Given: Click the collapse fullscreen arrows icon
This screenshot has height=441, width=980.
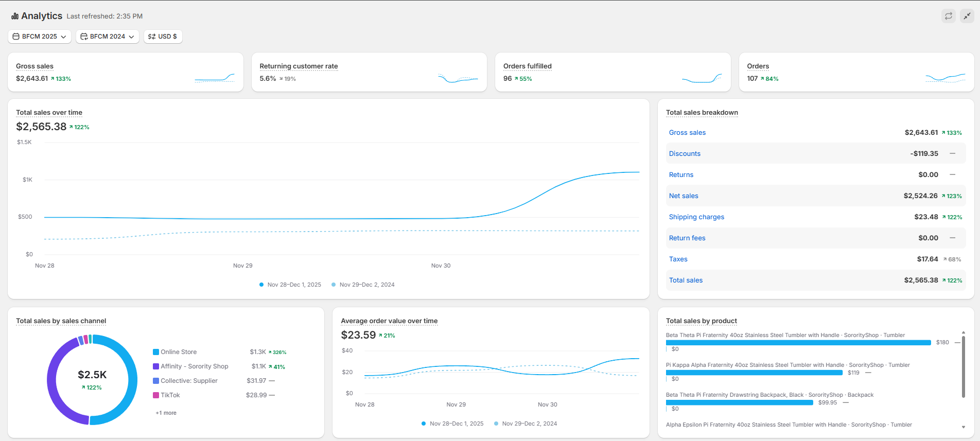Looking at the screenshot, I should coord(967,16).
